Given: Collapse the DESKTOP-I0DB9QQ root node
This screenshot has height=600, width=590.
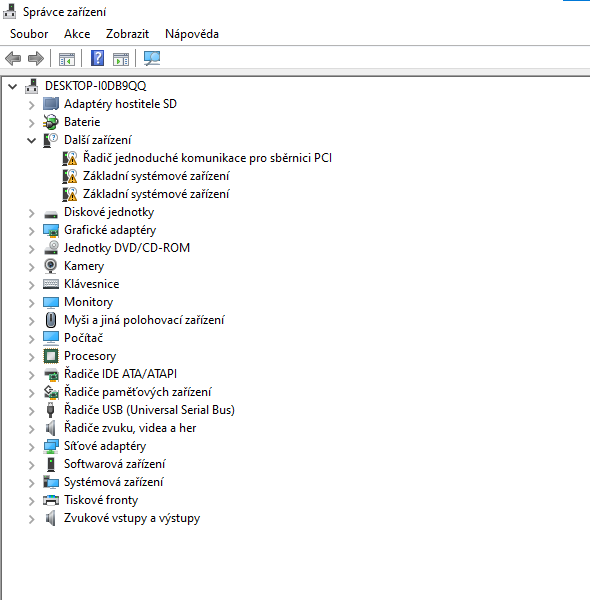Looking at the screenshot, I should click(x=13, y=86).
